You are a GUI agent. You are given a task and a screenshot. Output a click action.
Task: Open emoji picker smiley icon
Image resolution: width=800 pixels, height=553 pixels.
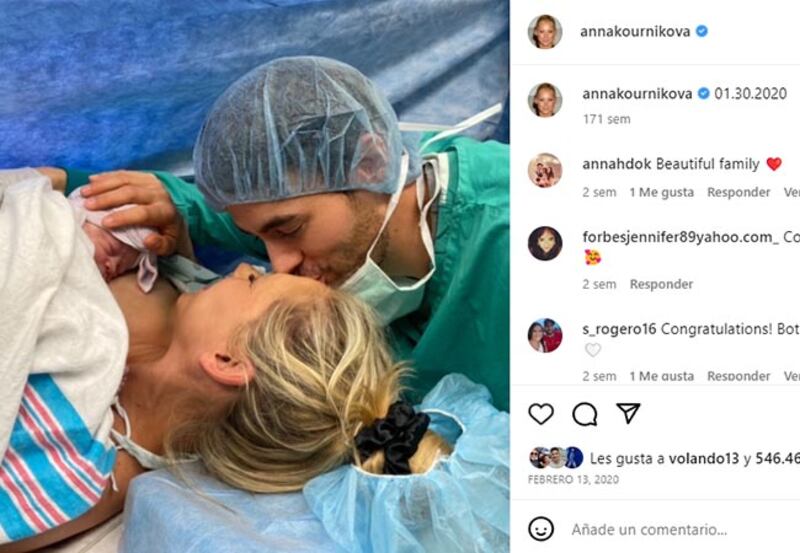pos(541,529)
